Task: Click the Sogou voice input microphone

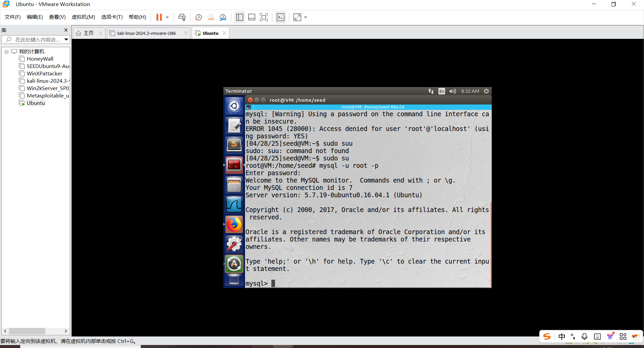Action: coord(585,337)
